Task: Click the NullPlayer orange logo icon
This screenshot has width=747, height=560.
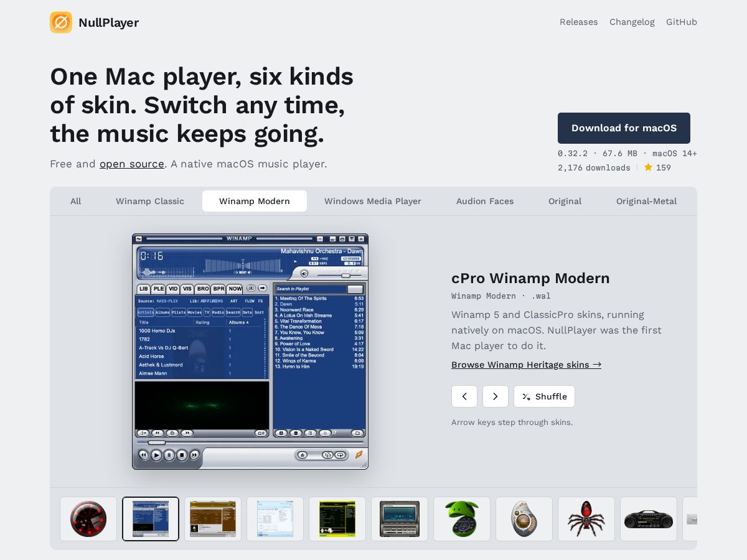Action: pos(61,22)
